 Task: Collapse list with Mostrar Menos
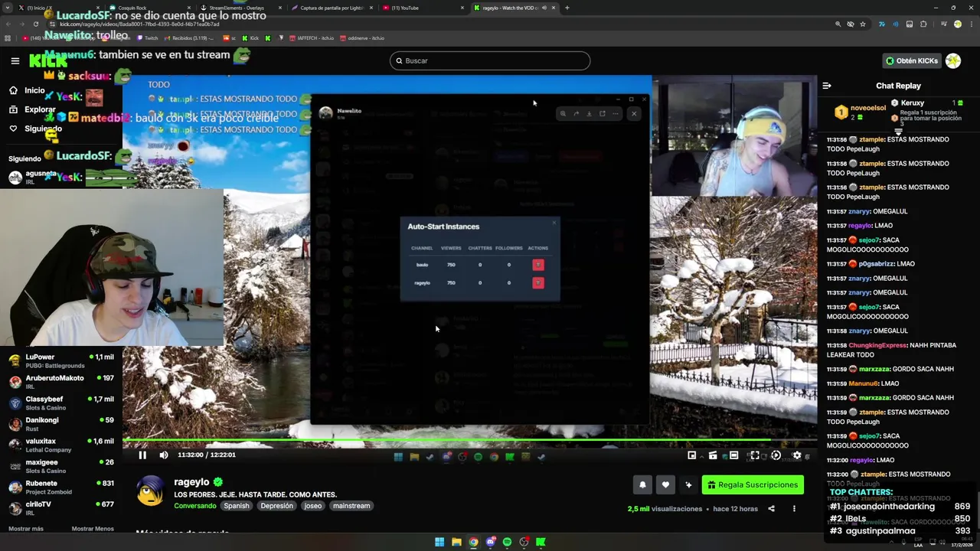point(93,529)
